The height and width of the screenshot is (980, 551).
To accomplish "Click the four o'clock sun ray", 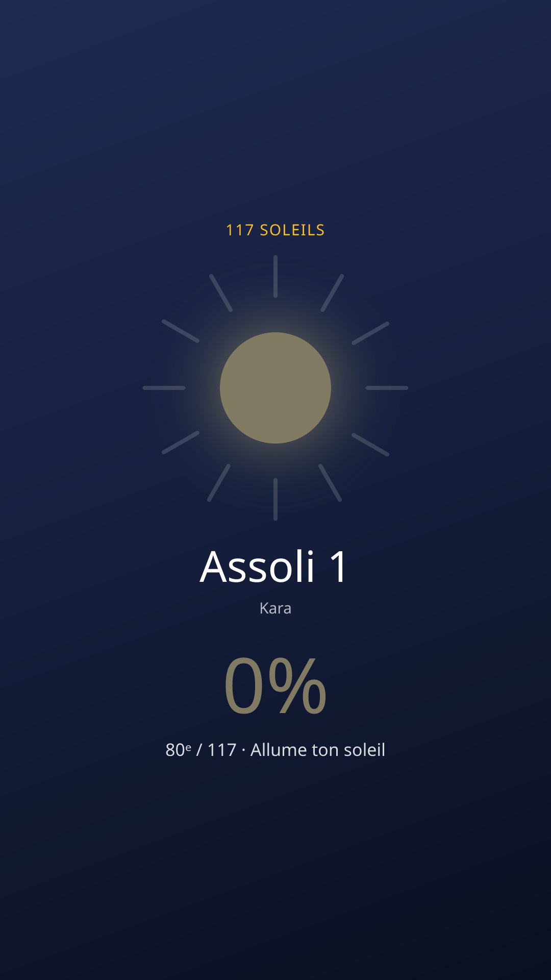I will pyautogui.click(x=370, y=445).
